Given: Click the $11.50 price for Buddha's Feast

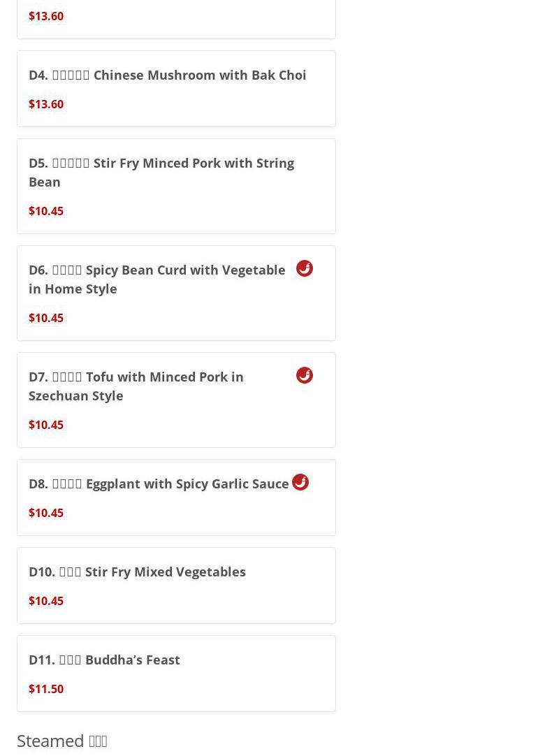Looking at the screenshot, I should click(x=46, y=689).
